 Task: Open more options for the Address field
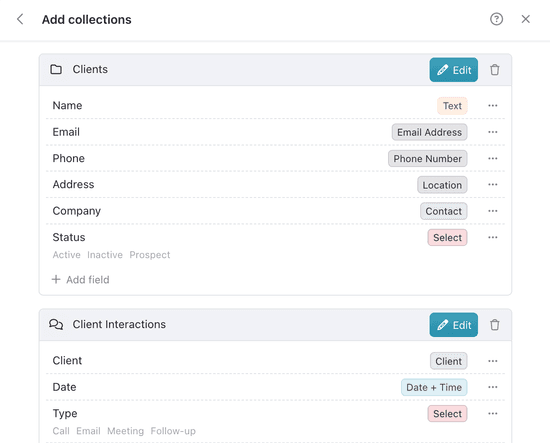[x=492, y=184]
